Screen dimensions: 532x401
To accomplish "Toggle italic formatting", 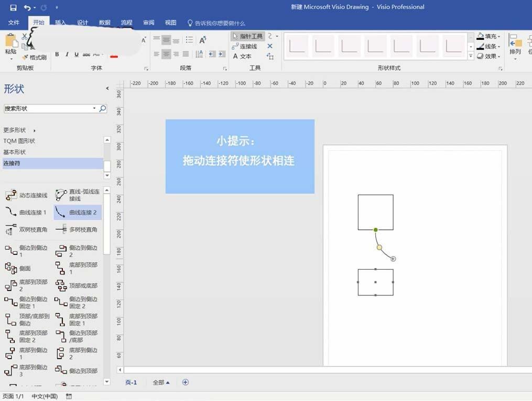I will 66,54.
